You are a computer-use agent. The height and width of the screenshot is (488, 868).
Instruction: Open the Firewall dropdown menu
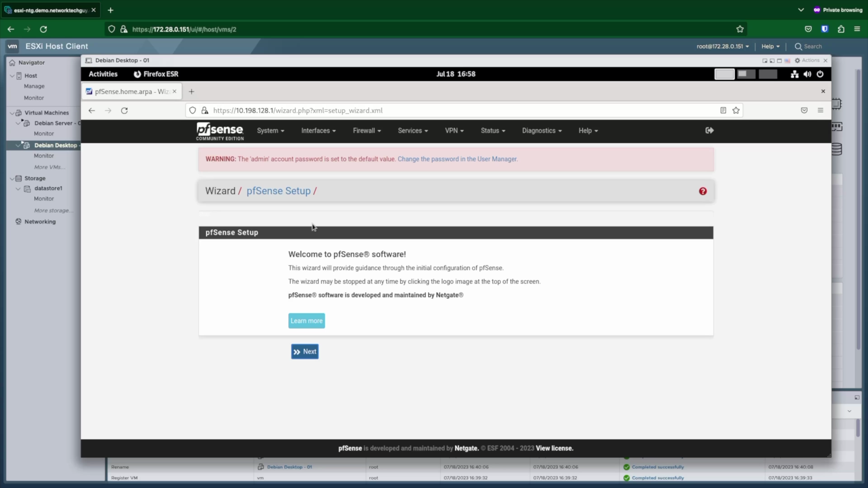point(367,131)
